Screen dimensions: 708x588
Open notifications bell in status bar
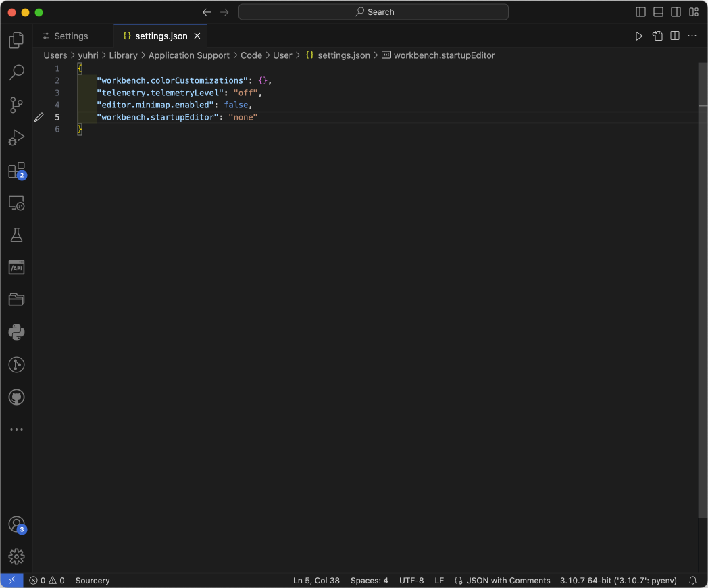692,581
